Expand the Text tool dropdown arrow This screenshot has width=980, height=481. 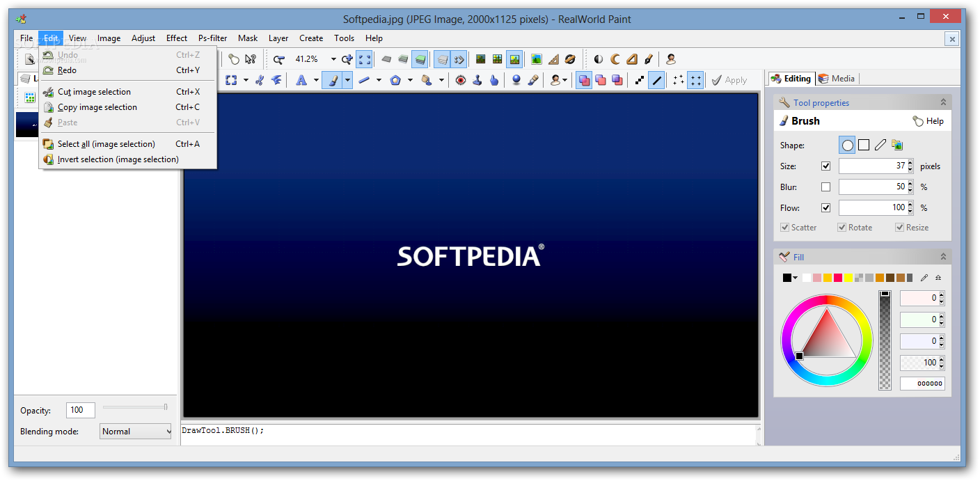(x=316, y=80)
